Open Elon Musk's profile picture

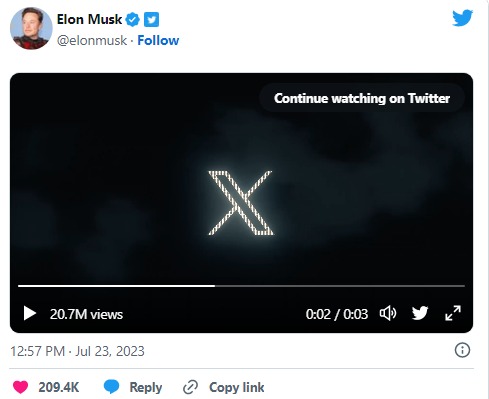click(x=31, y=29)
